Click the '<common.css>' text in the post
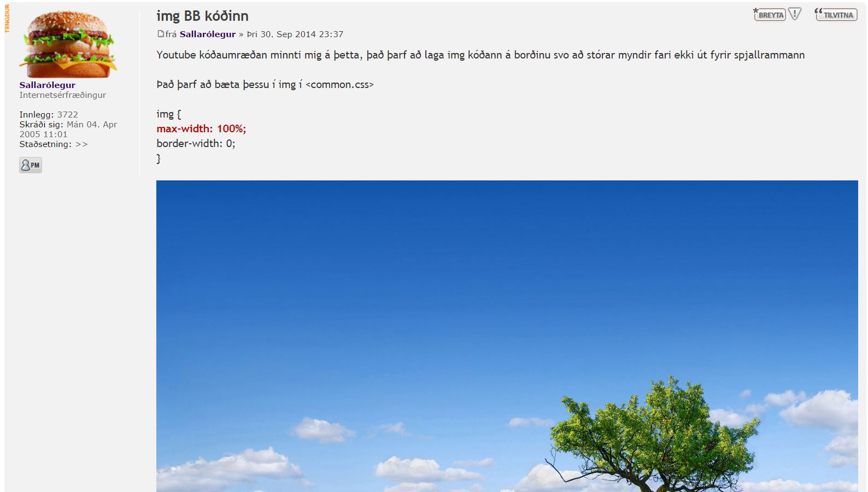This screenshot has width=868, height=492. point(339,85)
